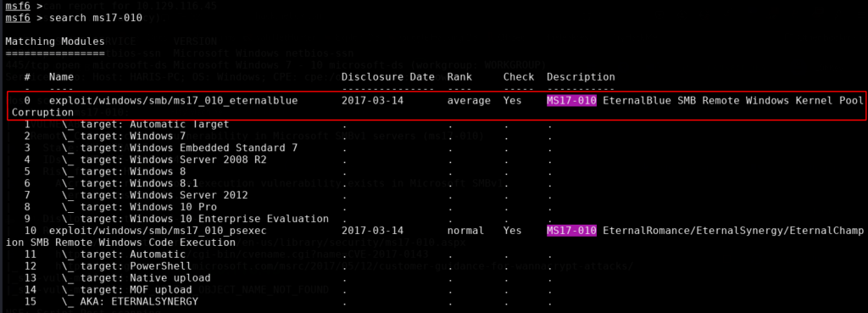
Task: Click the first msf6 prompt on the top line
Action: coord(18,7)
